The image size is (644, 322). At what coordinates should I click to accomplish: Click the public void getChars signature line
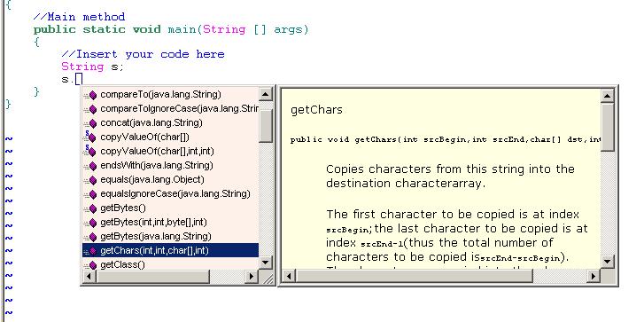[x=446, y=140]
